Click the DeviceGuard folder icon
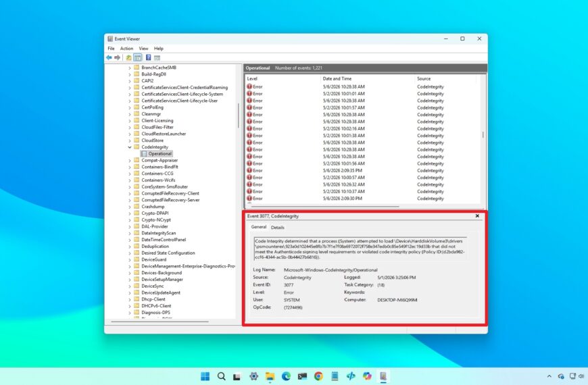 pos(137,259)
